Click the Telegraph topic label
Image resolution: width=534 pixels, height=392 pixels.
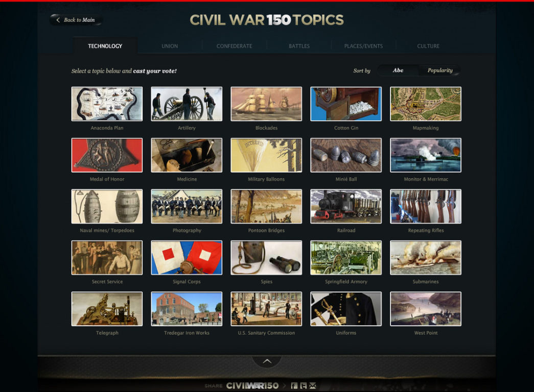coord(107,333)
